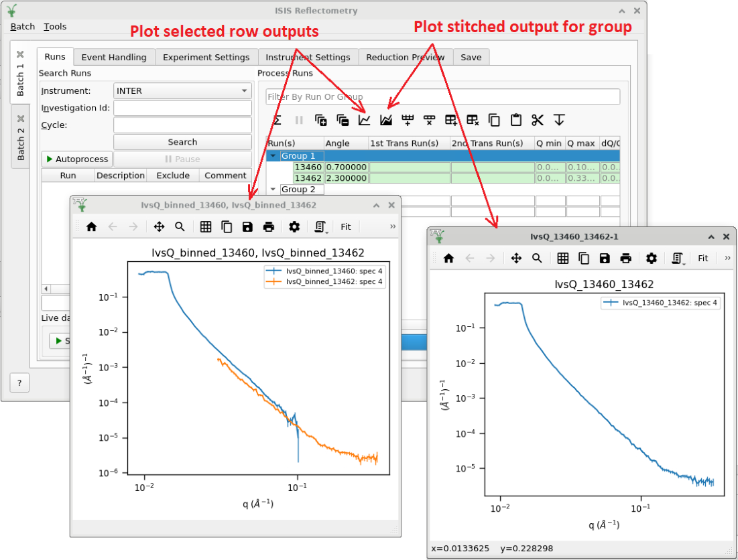Switch to the Batch 2 side tab
The width and height of the screenshot is (738, 560).
tap(20, 139)
